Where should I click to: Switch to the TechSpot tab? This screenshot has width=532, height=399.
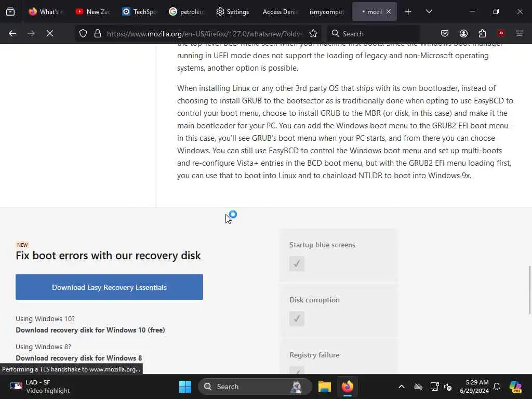tap(140, 11)
